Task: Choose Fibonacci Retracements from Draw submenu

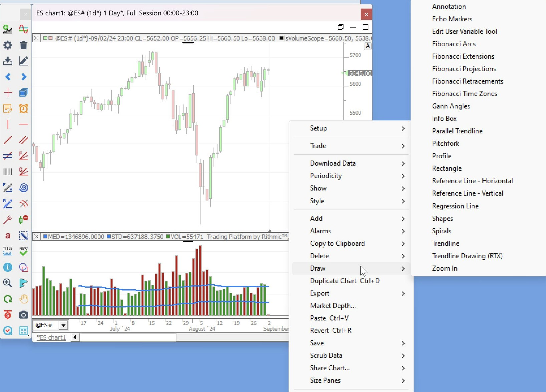Action: tap(467, 81)
